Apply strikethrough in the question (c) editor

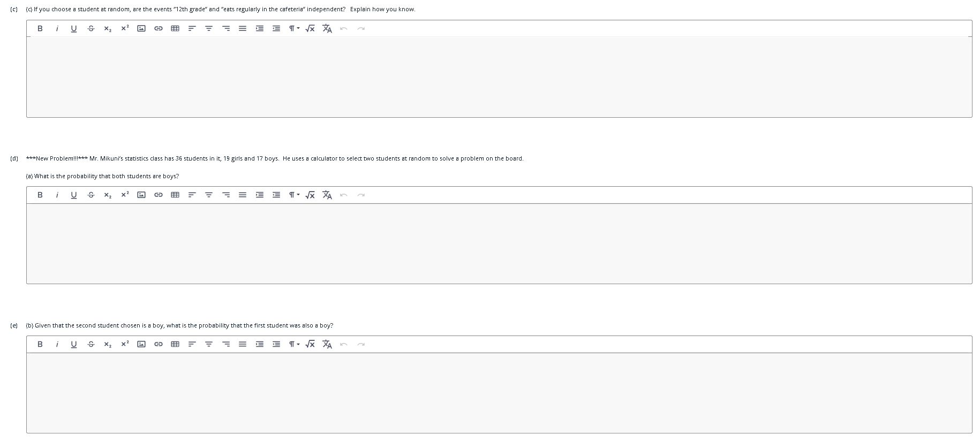point(91,28)
